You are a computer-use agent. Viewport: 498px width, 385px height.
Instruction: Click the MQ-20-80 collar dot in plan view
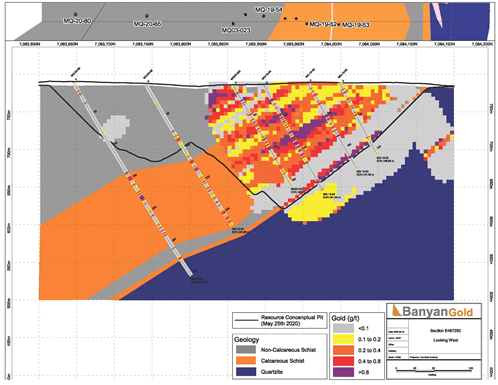[76, 14]
